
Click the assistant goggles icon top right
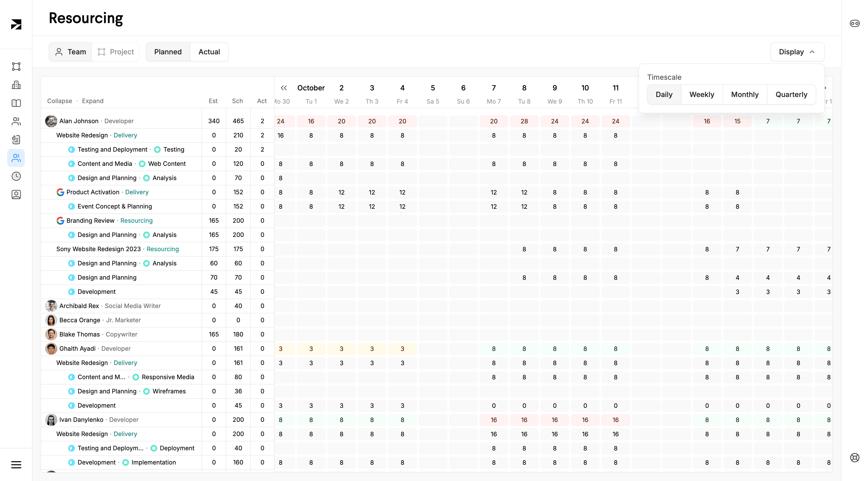(855, 23)
